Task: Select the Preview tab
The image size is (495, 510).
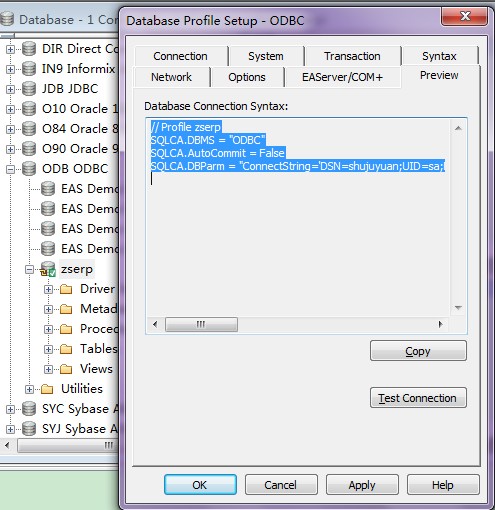Action: [439, 76]
